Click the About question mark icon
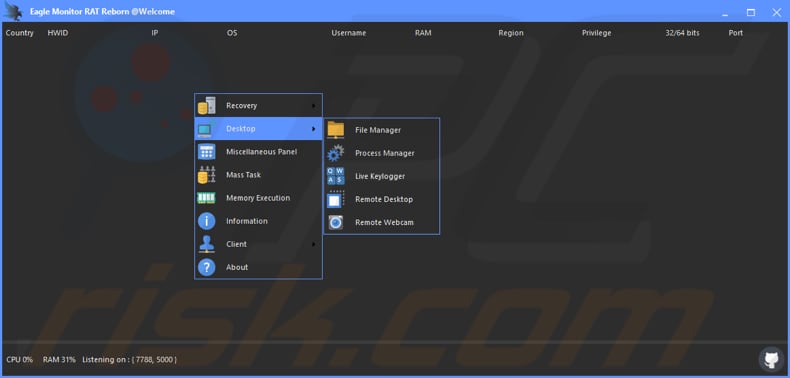Viewport: 790px width, 378px height. coord(207,267)
